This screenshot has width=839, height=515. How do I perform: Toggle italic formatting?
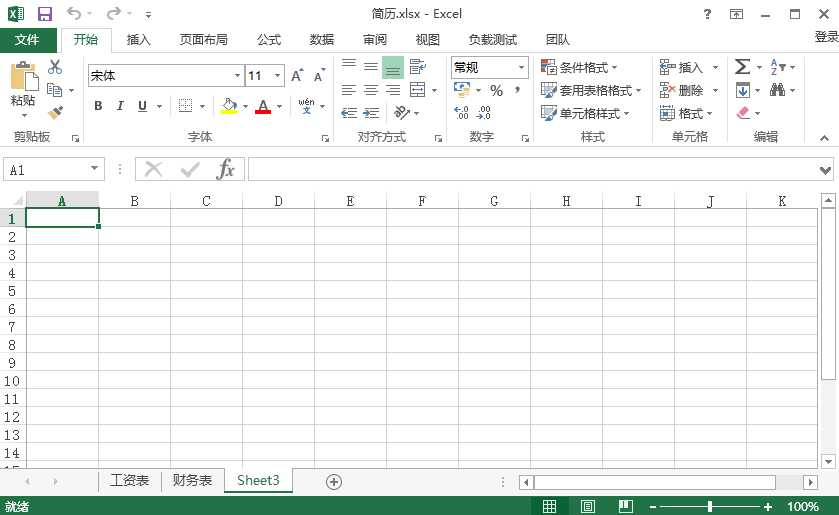point(120,105)
